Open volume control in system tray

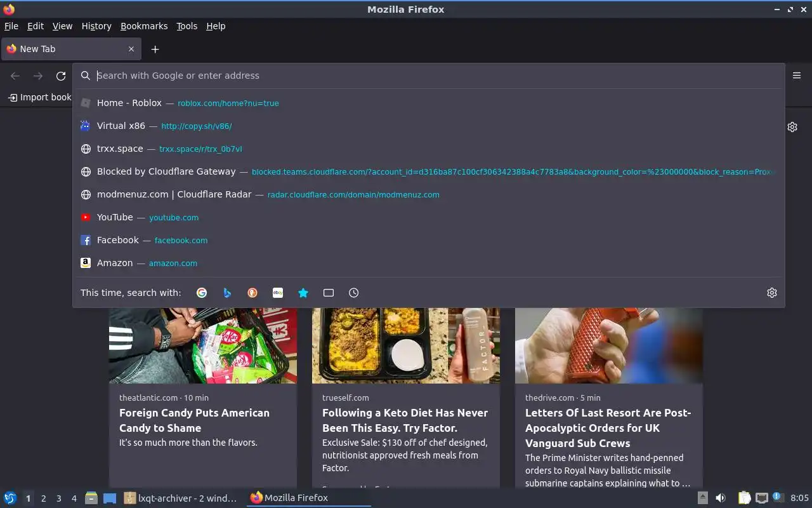pos(721,498)
